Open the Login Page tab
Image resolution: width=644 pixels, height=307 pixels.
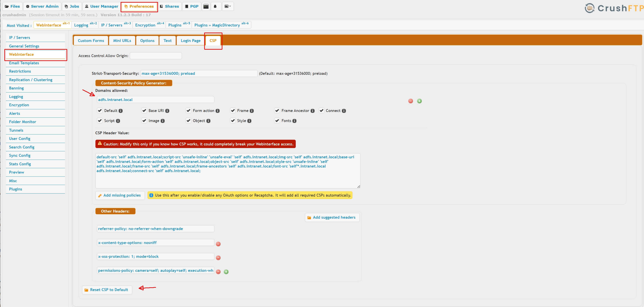190,41
